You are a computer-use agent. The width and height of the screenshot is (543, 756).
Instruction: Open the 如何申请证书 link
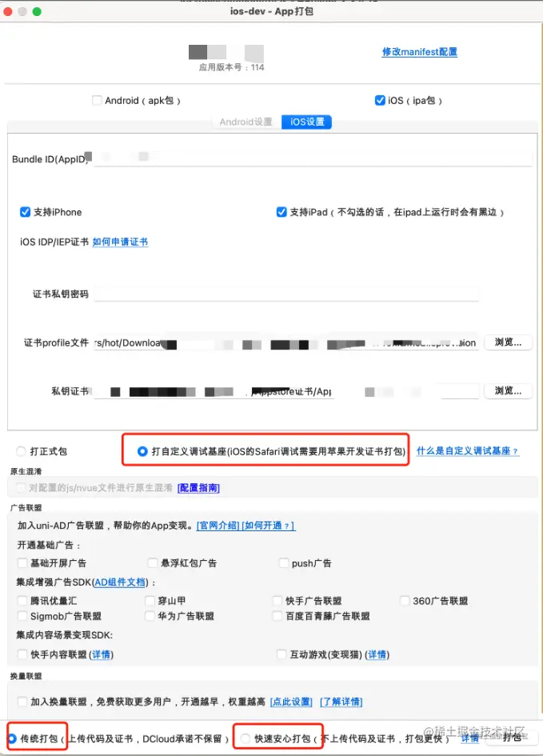[x=120, y=242]
